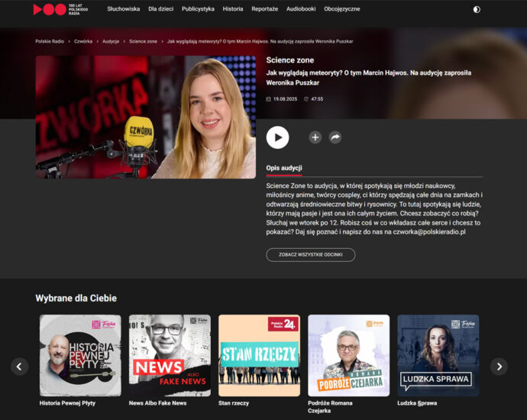
Task: Add episode to playlist with plus icon
Action: click(x=315, y=137)
